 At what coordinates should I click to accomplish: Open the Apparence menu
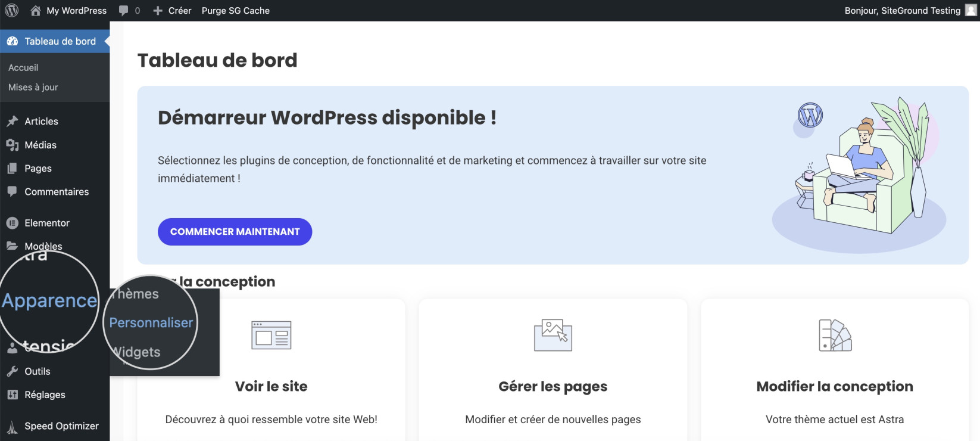(49, 301)
